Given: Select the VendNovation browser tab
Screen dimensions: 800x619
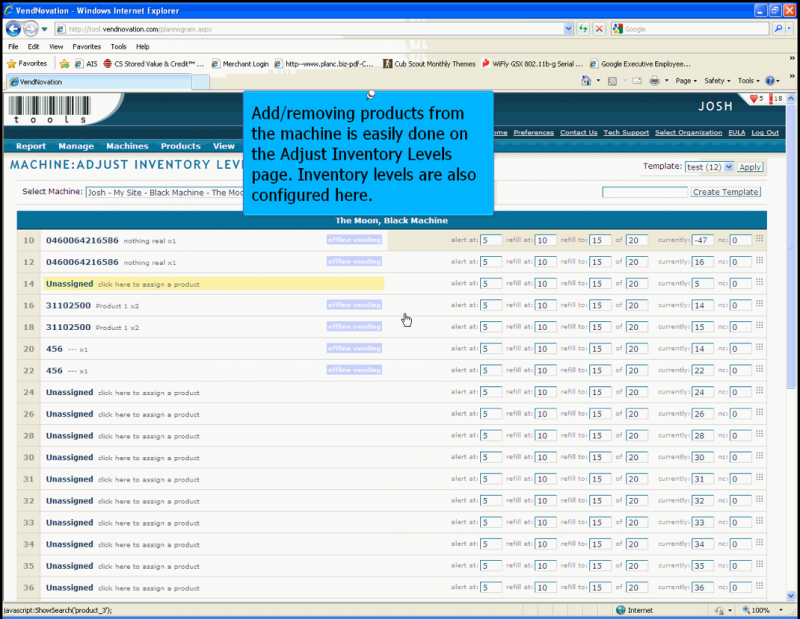Looking at the screenshot, I should 99,82.
